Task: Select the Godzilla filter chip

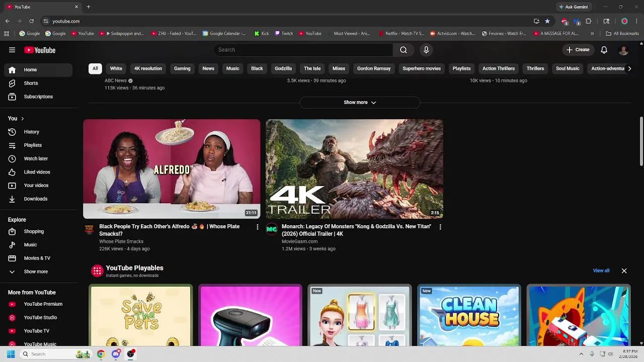Action: 283,68
